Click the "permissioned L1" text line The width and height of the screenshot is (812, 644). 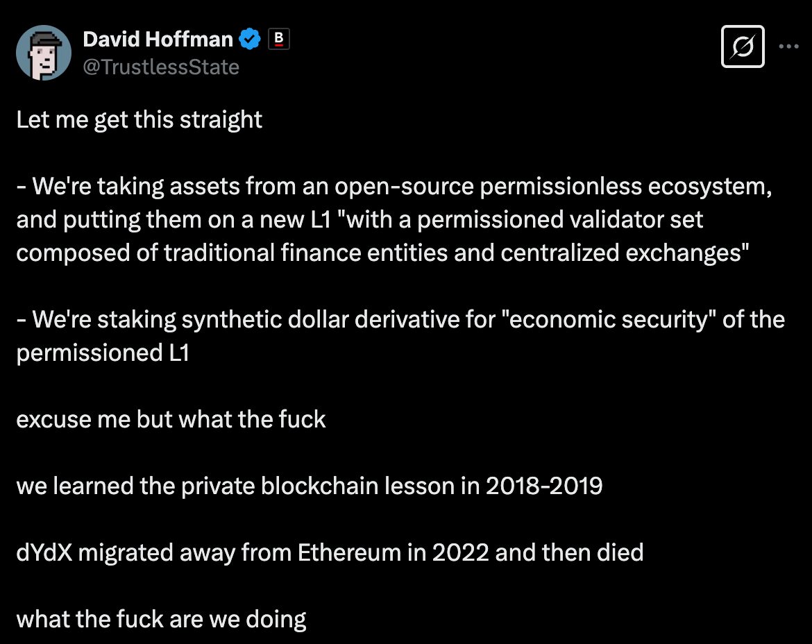click(x=103, y=354)
